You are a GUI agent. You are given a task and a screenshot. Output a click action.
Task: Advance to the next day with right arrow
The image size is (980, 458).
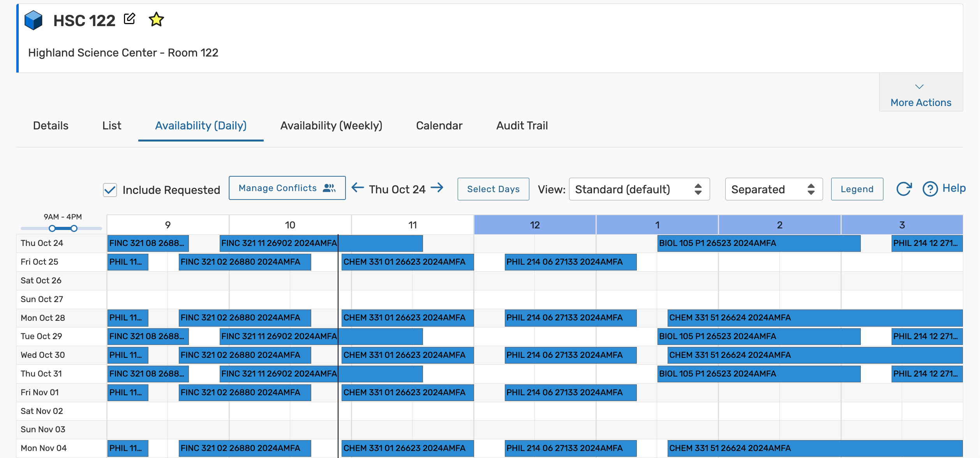(x=438, y=188)
